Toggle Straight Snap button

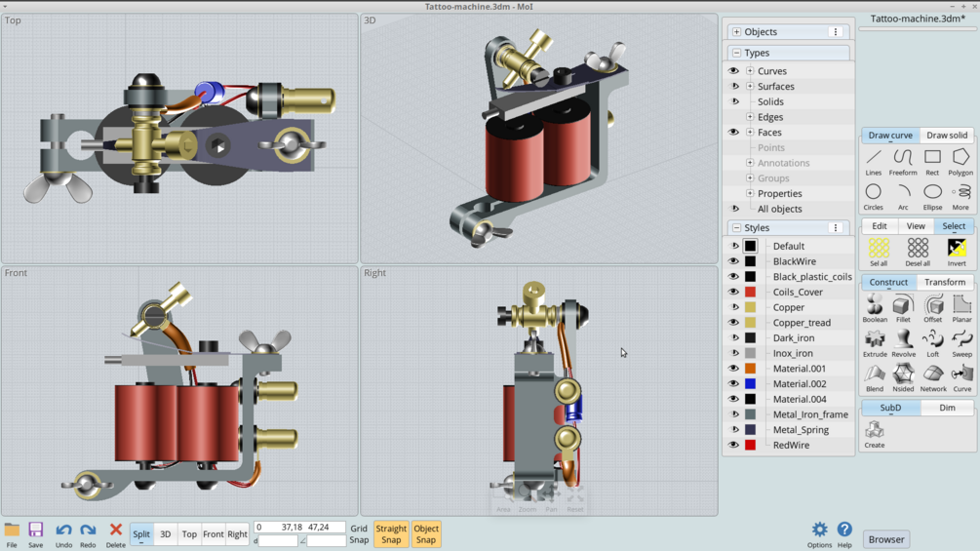391,534
